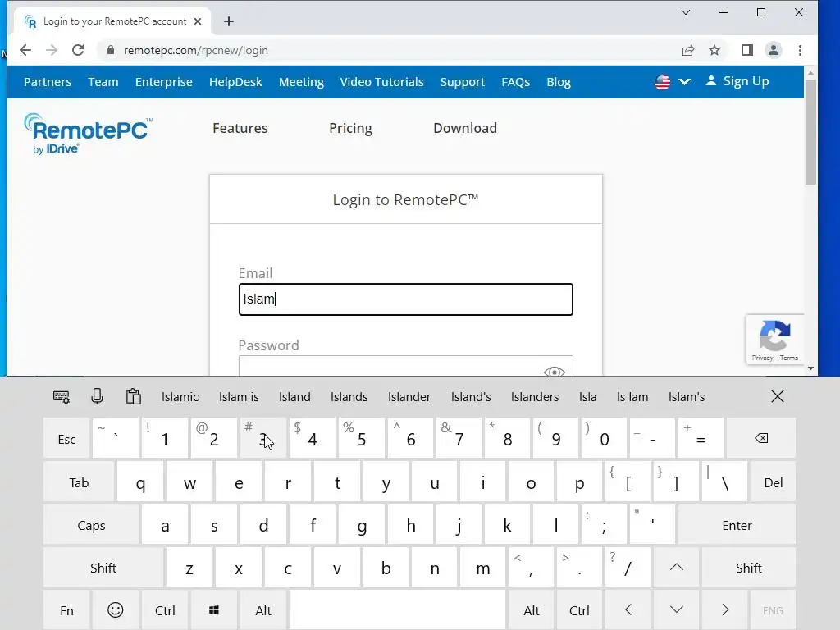The height and width of the screenshot is (630, 840).
Task: Click the browser back arrow
Action: click(x=25, y=50)
